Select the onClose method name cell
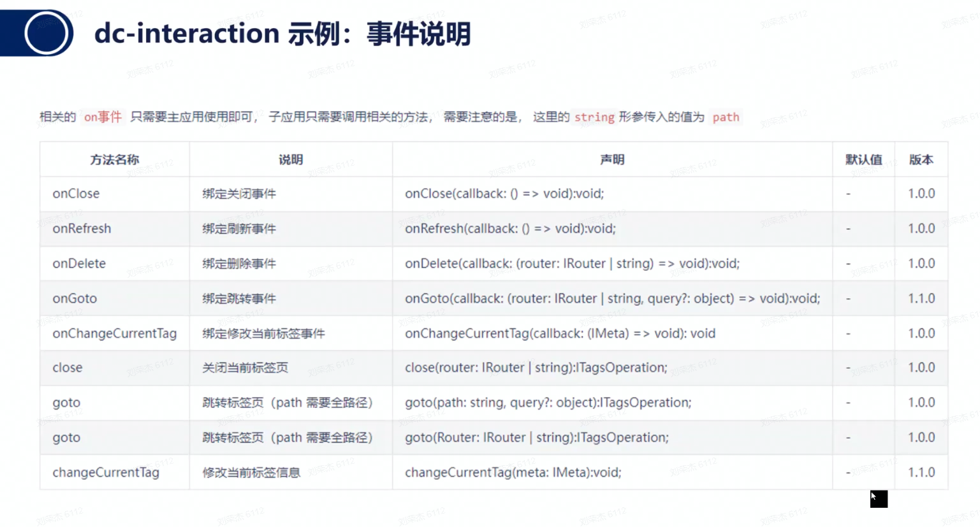Image resolution: width=980 pixels, height=527 pixels. (x=76, y=194)
